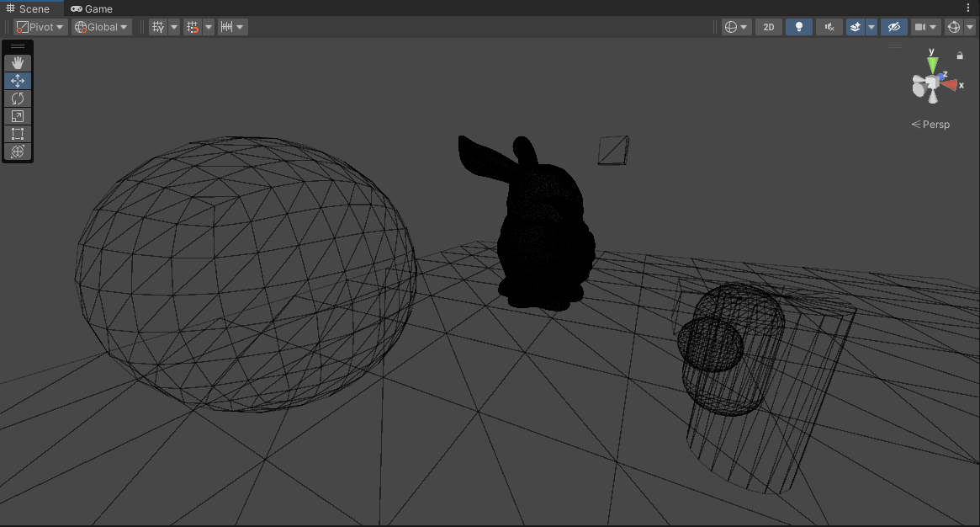Select the combined Transform tool
This screenshot has height=527, width=980.
tap(17, 152)
